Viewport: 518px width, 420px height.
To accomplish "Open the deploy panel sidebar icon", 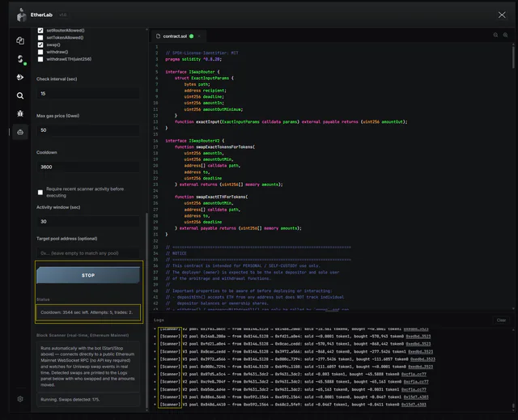I will point(20,77).
